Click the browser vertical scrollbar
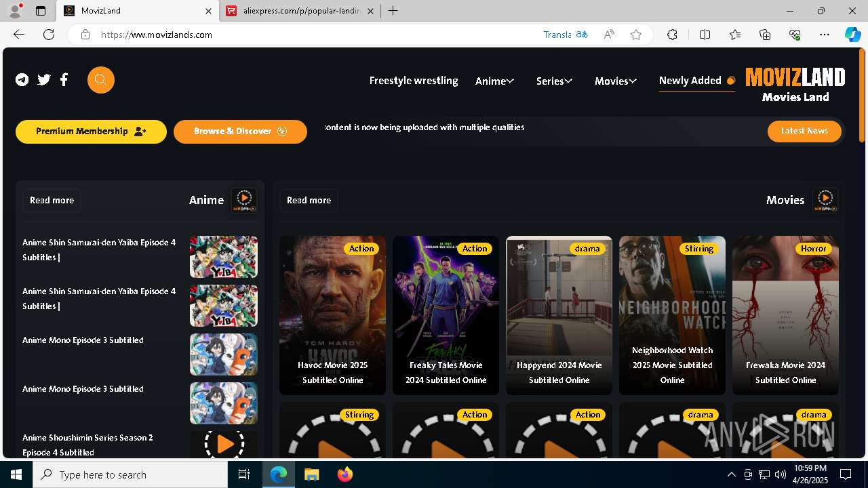This screenshot has height=488, width=868. (x=863, y=95)
